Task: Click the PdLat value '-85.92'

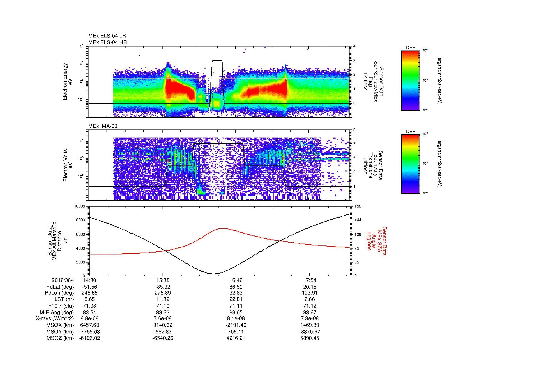Action: coord(163,287)
